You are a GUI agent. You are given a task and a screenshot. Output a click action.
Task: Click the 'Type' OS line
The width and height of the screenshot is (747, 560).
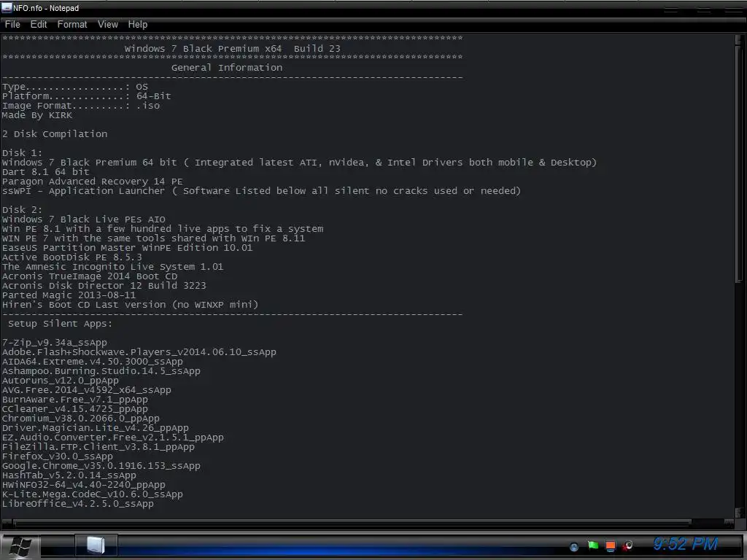(x=75, y=87)
